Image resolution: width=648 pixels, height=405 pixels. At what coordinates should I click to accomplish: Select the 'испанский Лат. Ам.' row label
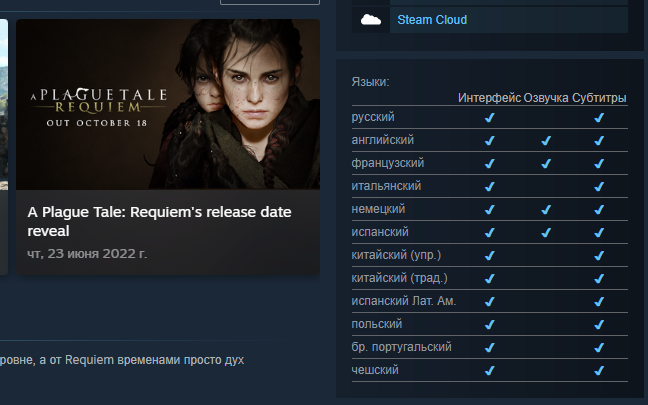pyautogui.click(x=404, y=301)
